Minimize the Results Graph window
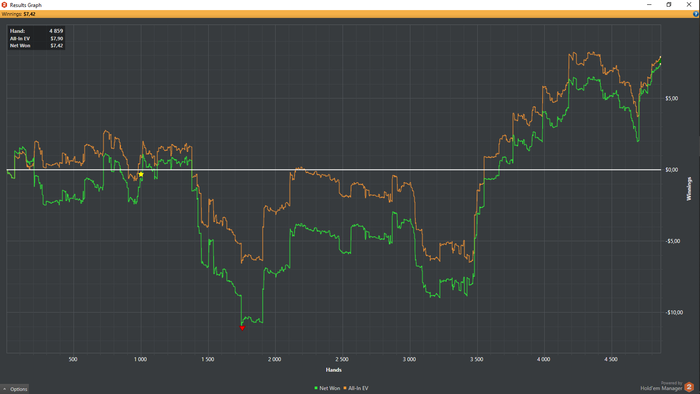The image size is (700, 394). [x=649, y=4]
